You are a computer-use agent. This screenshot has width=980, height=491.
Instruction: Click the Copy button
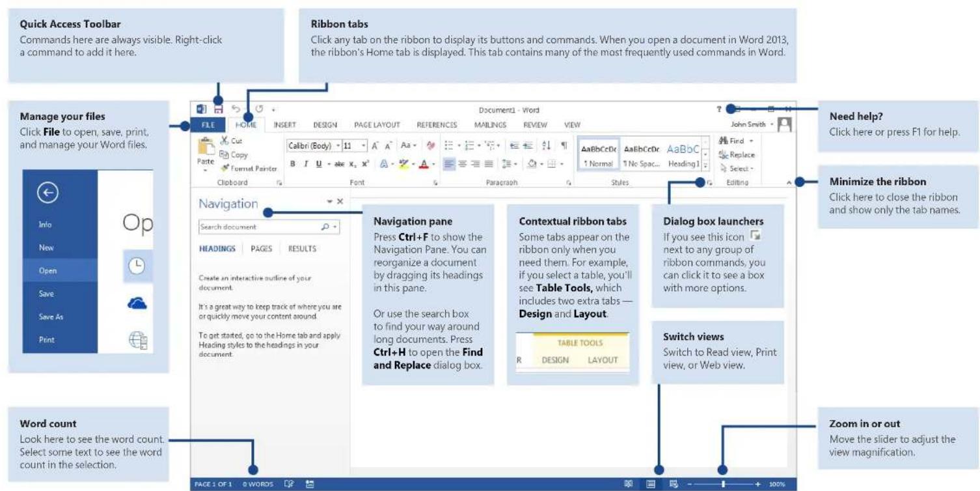point(233,155)
